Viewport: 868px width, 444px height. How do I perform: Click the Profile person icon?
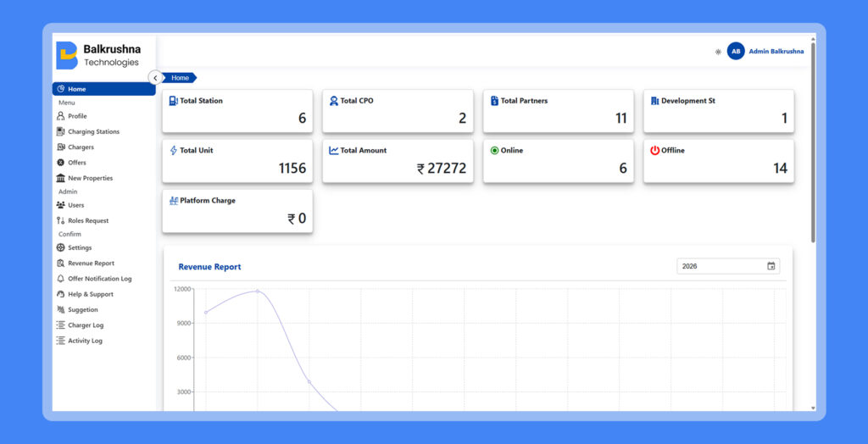(x=61, y=116)
